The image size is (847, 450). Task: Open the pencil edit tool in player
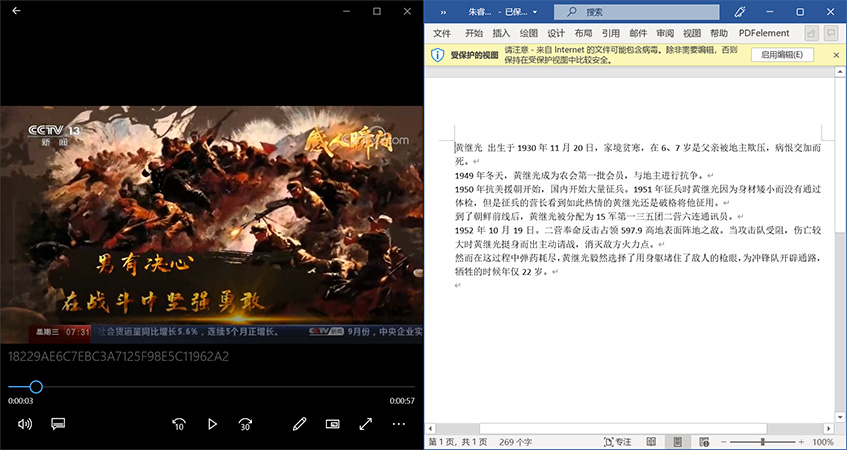point(299,424)
